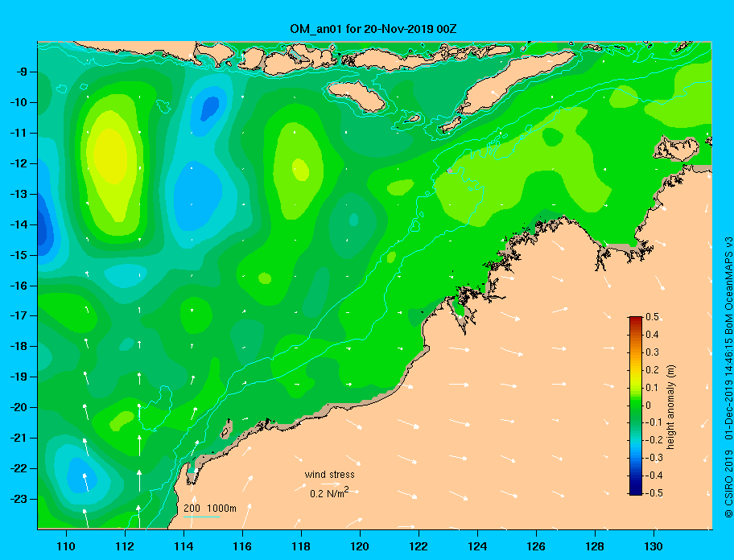Click the colour bar value 0.3
The height and width of the screenshot is (560, 734).
click(x=652, y=352)
